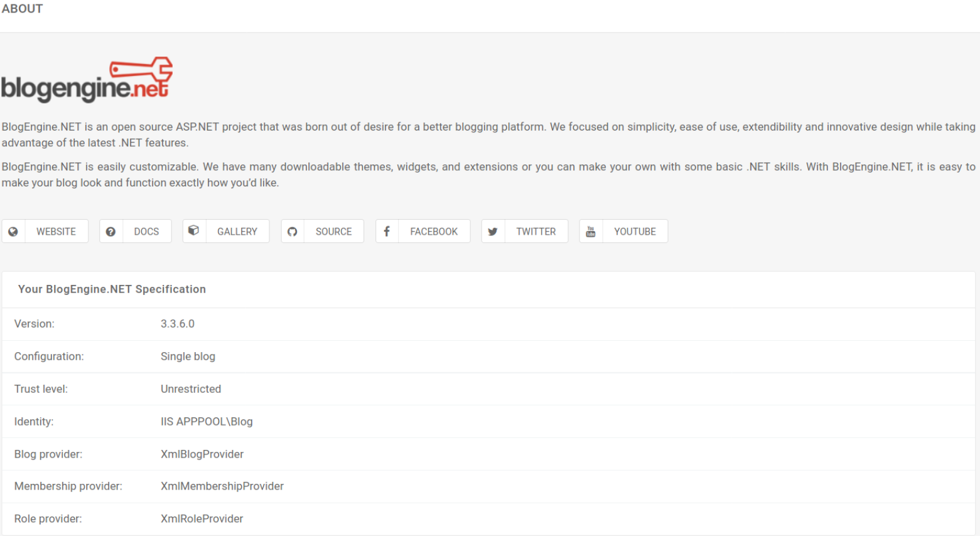Open the GALLERY button
Screen dimensions: 980x536
226,231
